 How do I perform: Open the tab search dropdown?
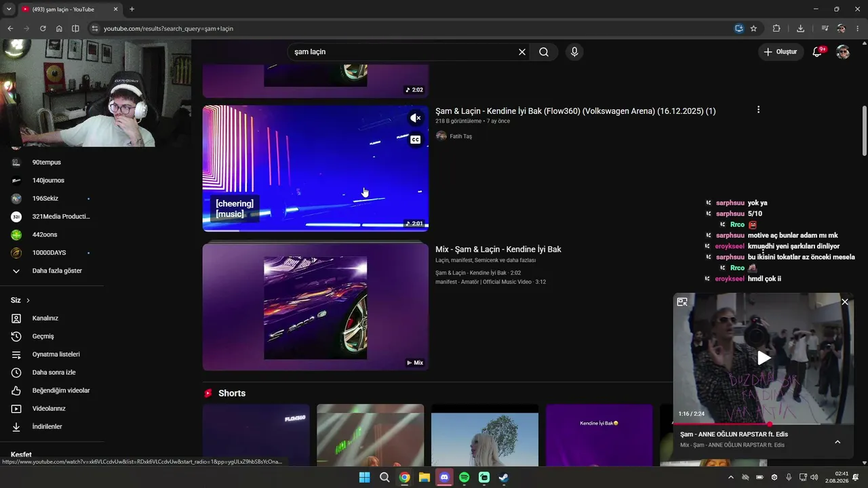(x=9, y=9)
